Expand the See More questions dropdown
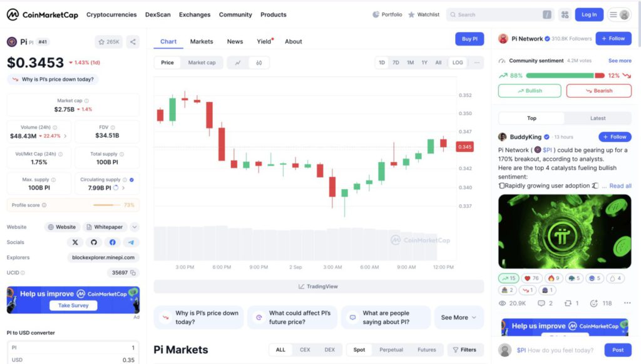Viewport: 641px width, 364px height. click(x=459, y=318)
